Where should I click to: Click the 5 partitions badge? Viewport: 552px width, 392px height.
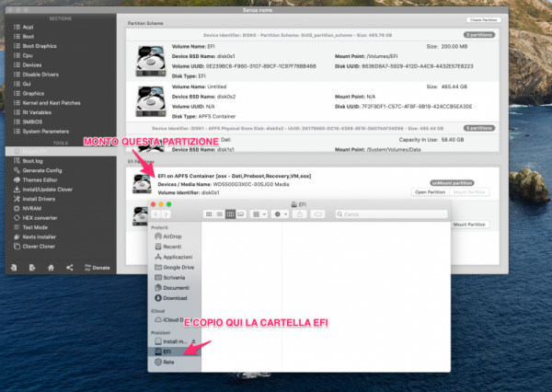pyautogui.click(x=479, y=128)
